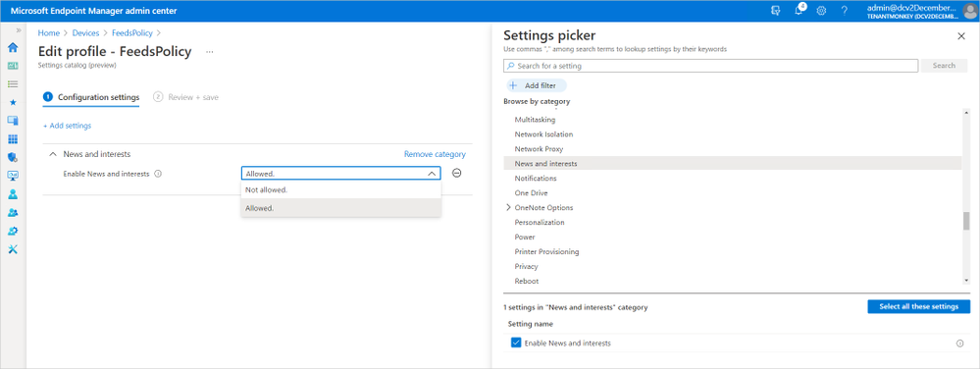Open Dashboard icon in sidebar
This screenshot has height=369, width=980.
(x=13, y=66)
